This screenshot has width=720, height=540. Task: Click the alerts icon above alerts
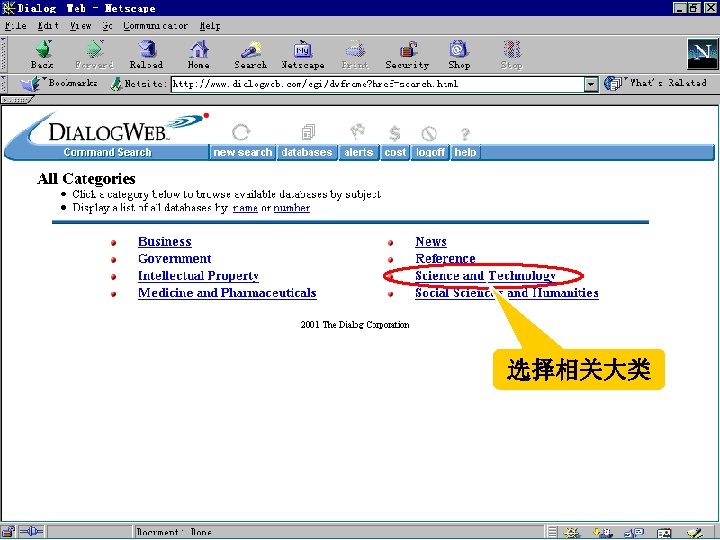358,131
